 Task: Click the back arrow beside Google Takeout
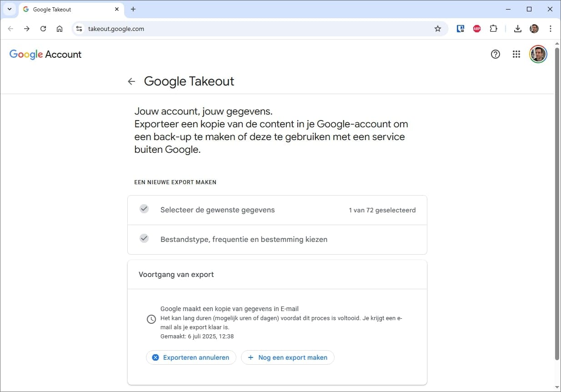pos(131,81)
